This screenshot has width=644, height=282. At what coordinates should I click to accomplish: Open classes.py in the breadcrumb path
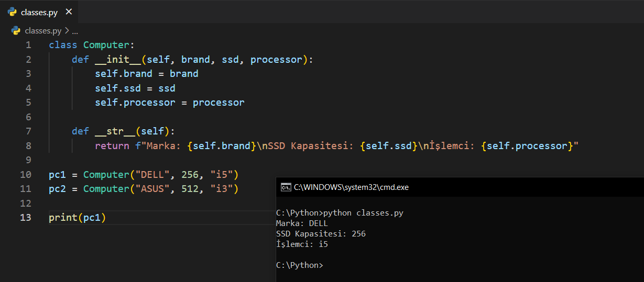[43, 31]
